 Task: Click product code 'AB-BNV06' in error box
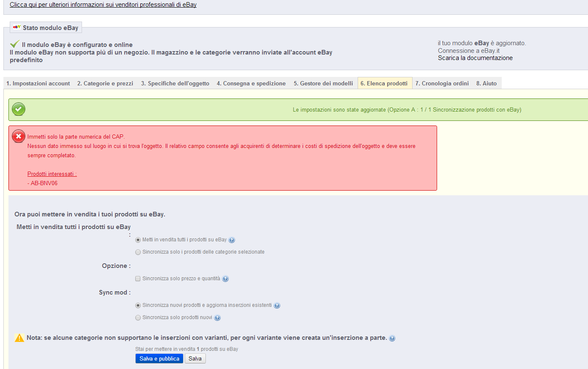(44, 183)
